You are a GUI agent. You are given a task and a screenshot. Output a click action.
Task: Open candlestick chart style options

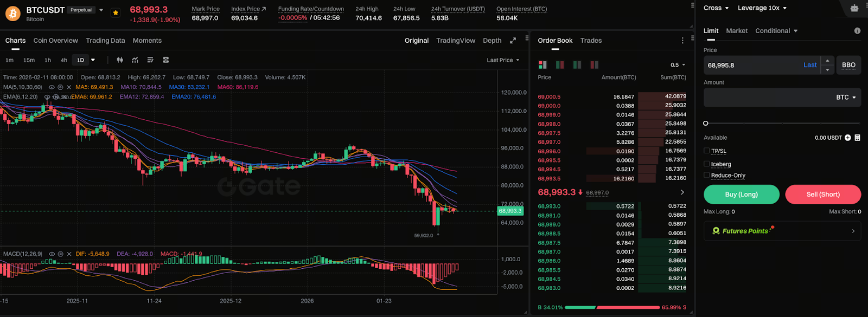(120, 60)
